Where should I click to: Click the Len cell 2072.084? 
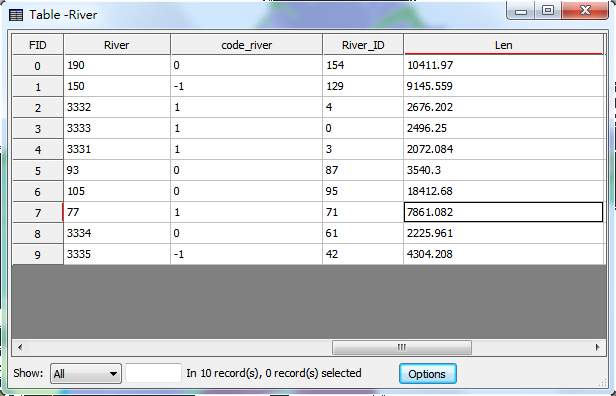pos(503,149)
